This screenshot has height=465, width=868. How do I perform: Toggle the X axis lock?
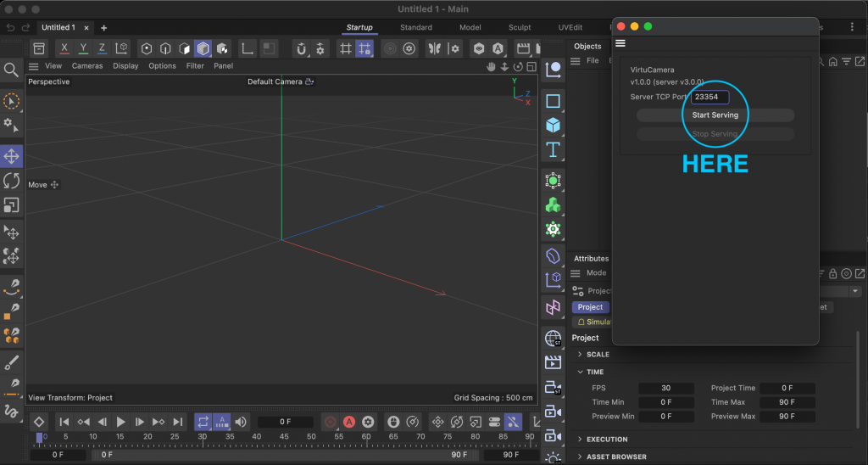64,48
